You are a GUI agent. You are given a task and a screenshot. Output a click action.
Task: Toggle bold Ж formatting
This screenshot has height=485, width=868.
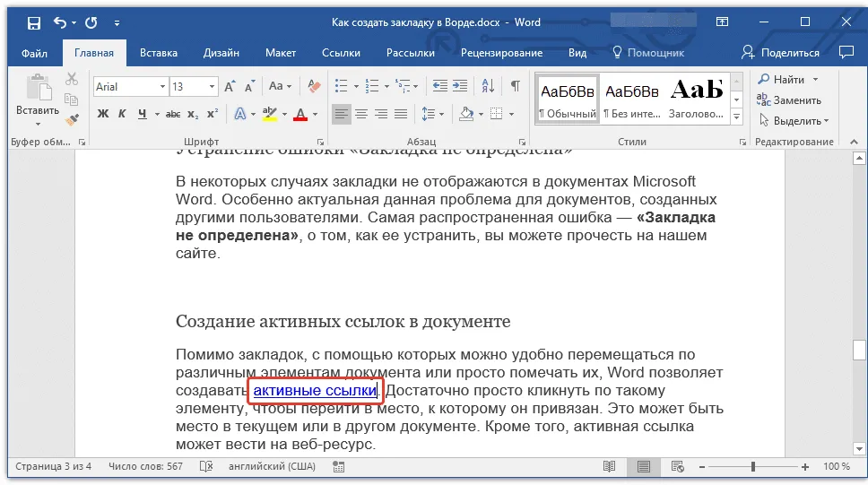click(x=103, y=114)
